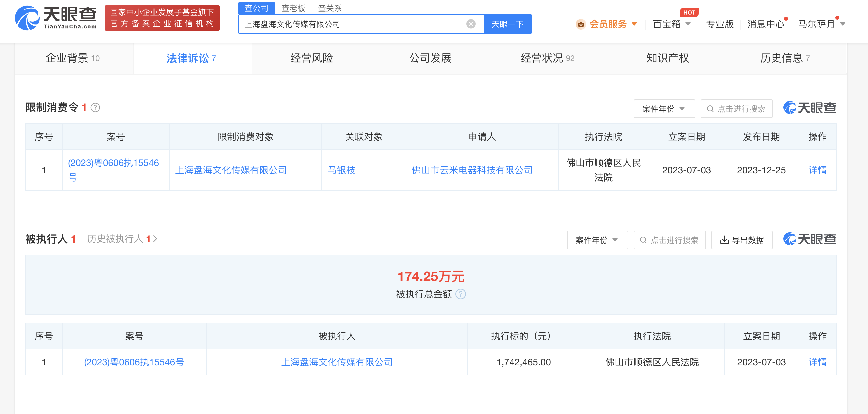This screenshot has width=868, height=414.
Task: Click the clear (×) icon in search box
Action: click(x=470, y=24)
